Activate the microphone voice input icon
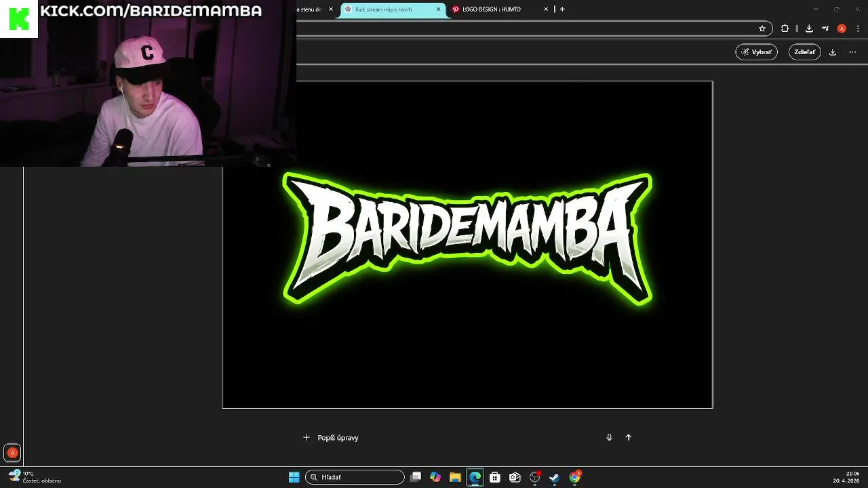This screenshot has width=868, height=488. click(x=609, y=438)
